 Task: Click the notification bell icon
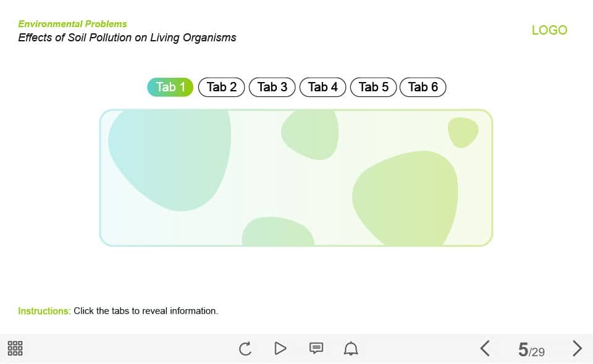[351, 349]
